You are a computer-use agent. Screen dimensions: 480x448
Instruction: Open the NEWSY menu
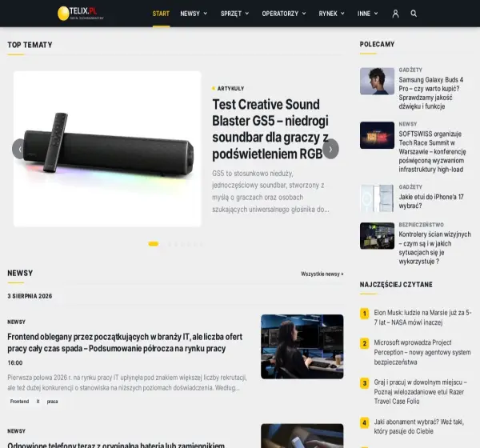(190, 14)
